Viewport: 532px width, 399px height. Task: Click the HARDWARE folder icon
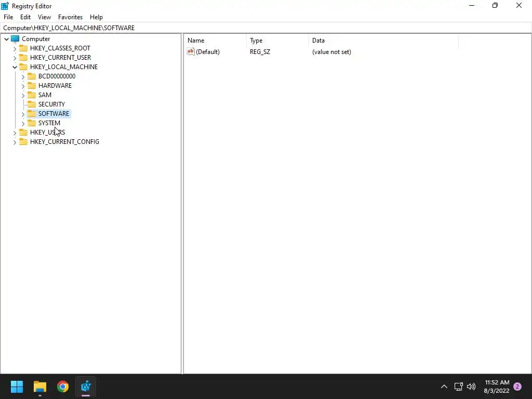(32, 86)
